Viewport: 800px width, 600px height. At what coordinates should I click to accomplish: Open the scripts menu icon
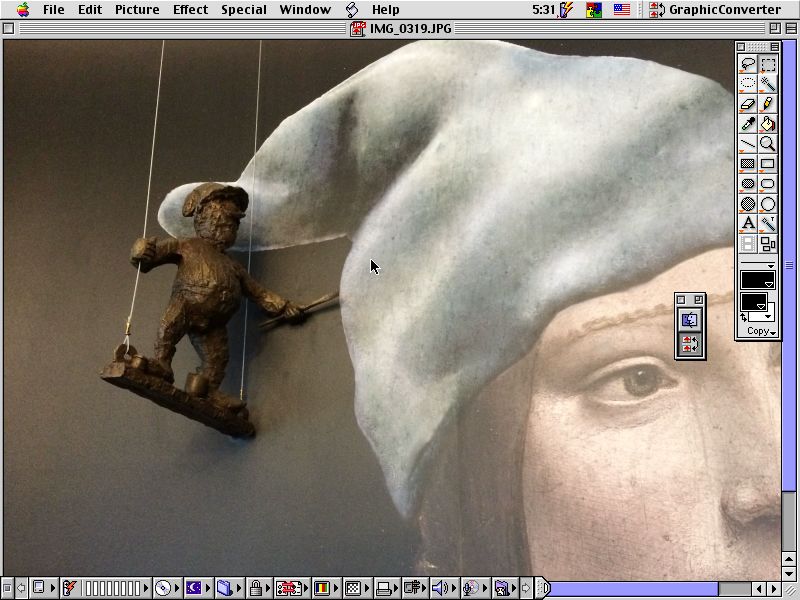point(352,9)
